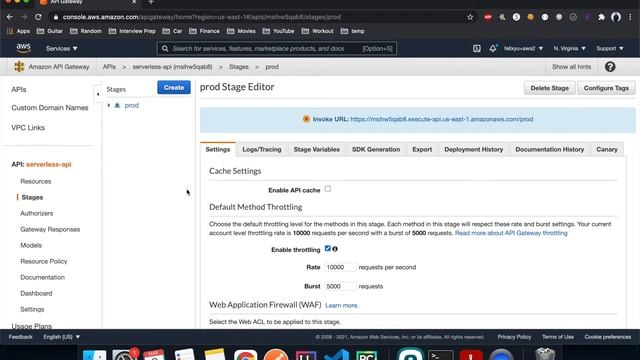This screenshot has height=360, width=640.
Task: Open the help question mark icon
Action: click(610, 67)
